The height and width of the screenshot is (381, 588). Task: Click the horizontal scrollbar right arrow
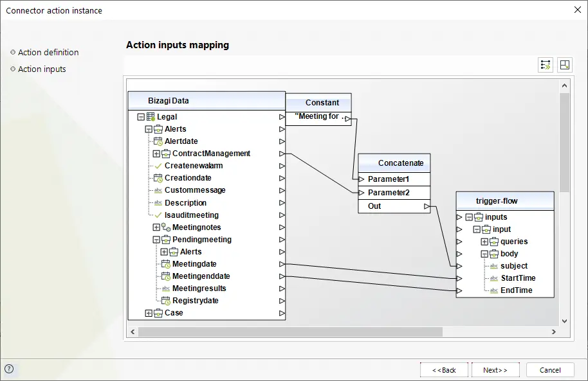(553, 332)
